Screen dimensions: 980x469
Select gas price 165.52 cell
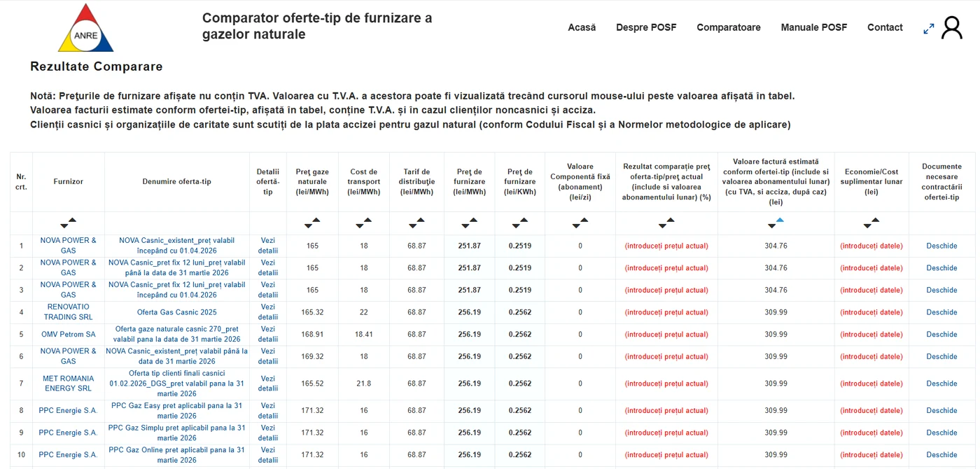point(312,384)
